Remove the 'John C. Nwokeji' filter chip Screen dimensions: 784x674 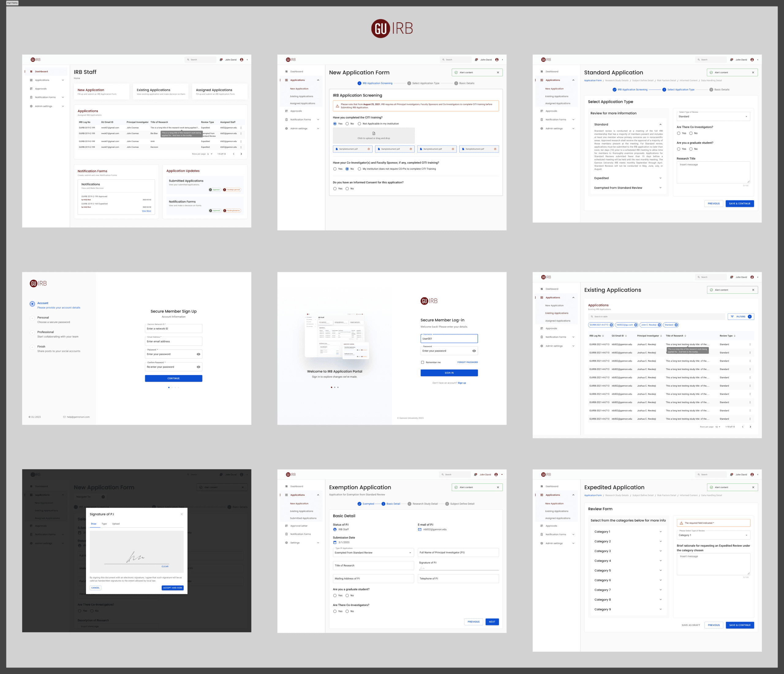(x=659, y=325)
